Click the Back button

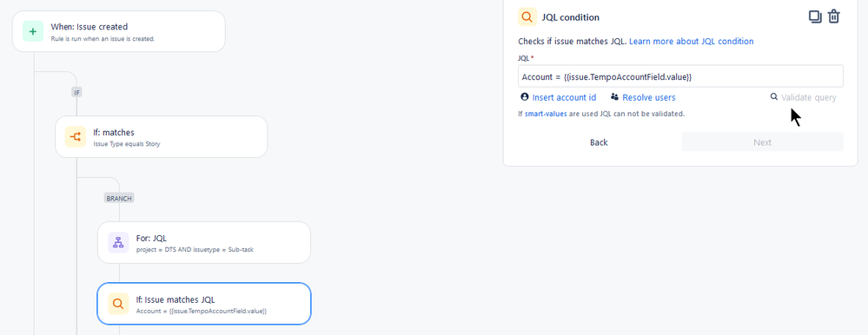599,142
